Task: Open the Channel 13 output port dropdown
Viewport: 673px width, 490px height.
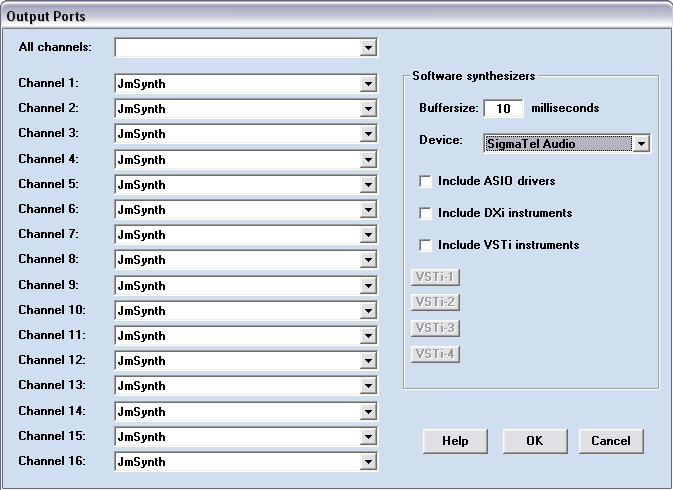Action: [246, 385]
